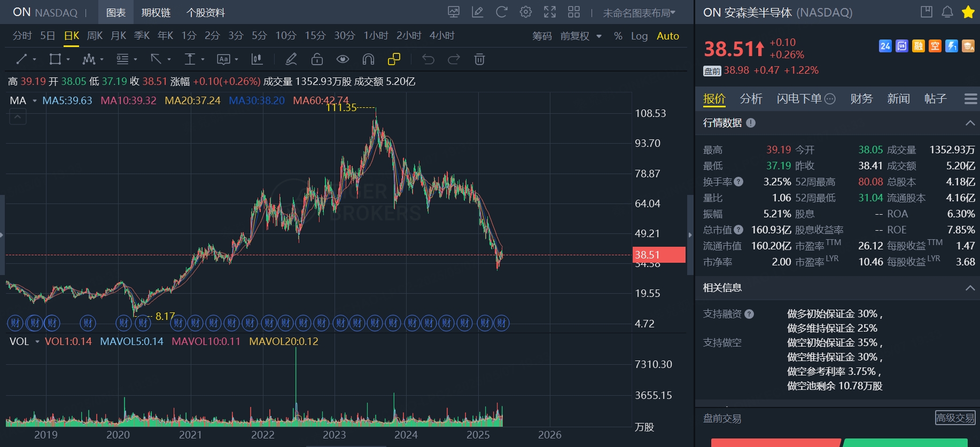The height and width of the screenshot is (447, 980).
Task: Open the right panel hamburger menu
Action: click(x=971, y=99)
